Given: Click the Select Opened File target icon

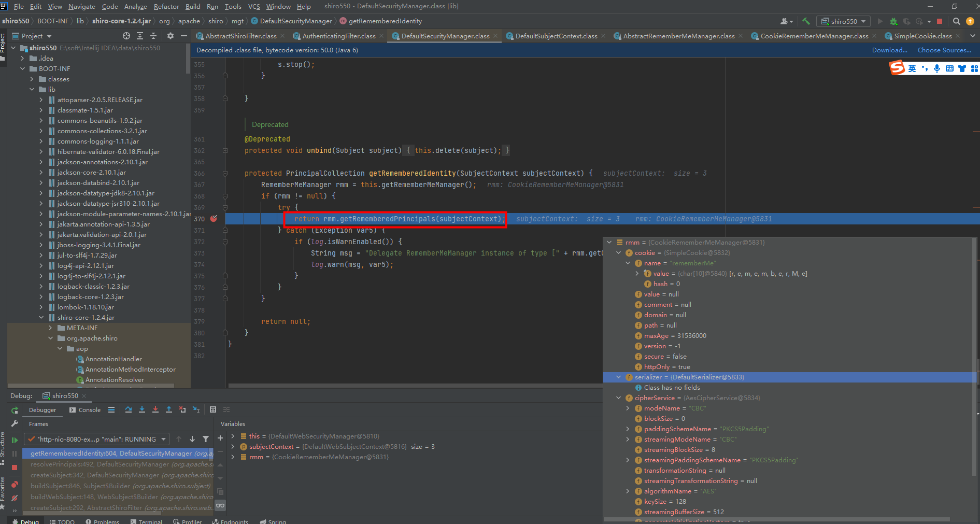Looking at the screenshot, I should click(126, 36).
